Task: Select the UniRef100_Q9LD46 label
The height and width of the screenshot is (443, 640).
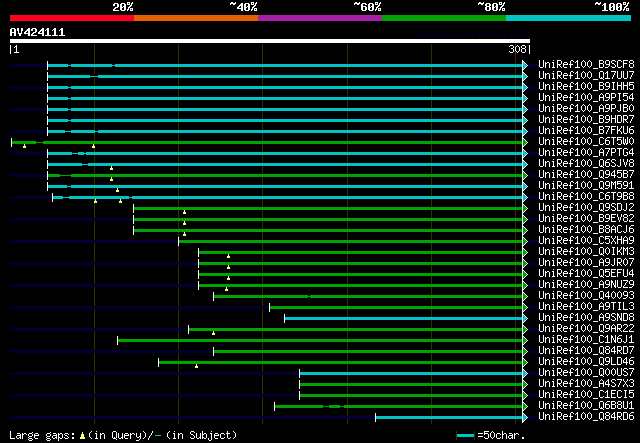Action: (x=586, y=362)
